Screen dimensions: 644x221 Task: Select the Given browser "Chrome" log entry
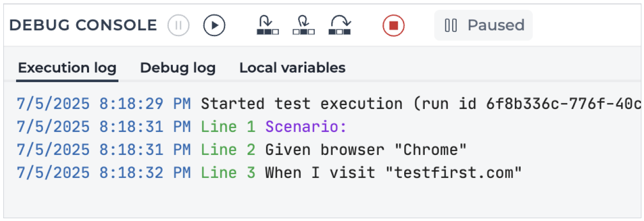tap(366, 150)
